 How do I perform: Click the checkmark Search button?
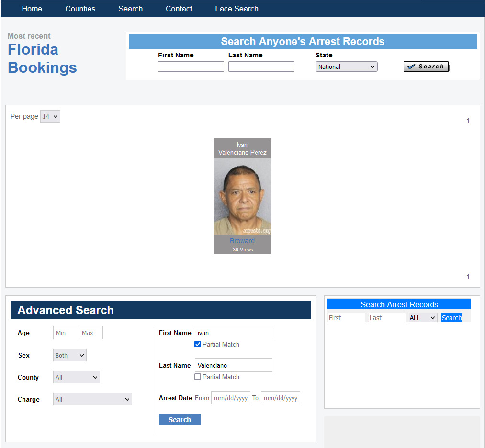[426, 67]
